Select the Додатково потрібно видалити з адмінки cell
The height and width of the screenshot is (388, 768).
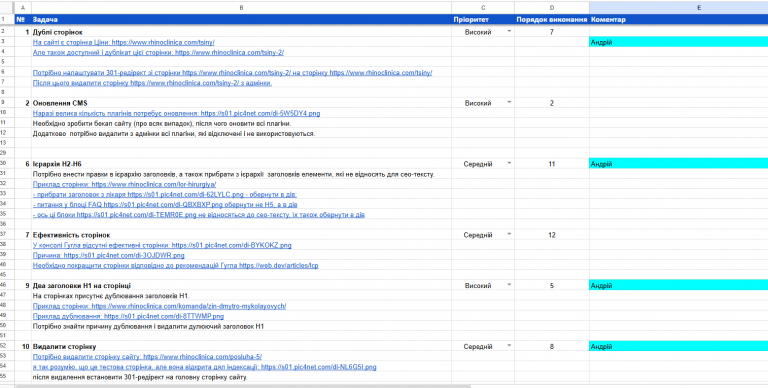click(241, 133)
